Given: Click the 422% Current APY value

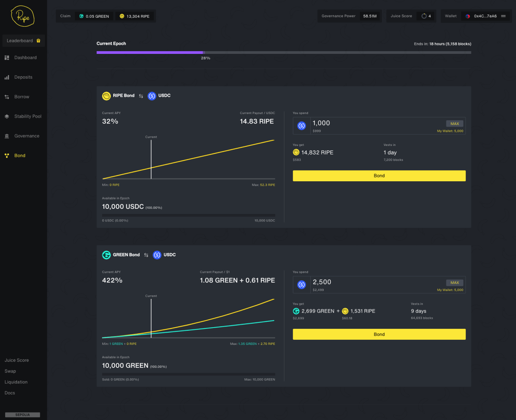Looking at the screenshot, I should tap(112, 280).
